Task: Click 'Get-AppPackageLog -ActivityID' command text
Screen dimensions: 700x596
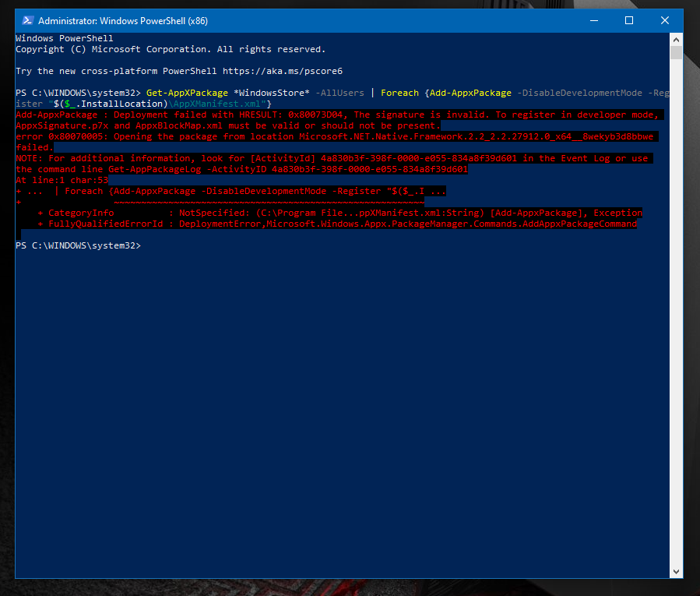Action: pos(188,169)
